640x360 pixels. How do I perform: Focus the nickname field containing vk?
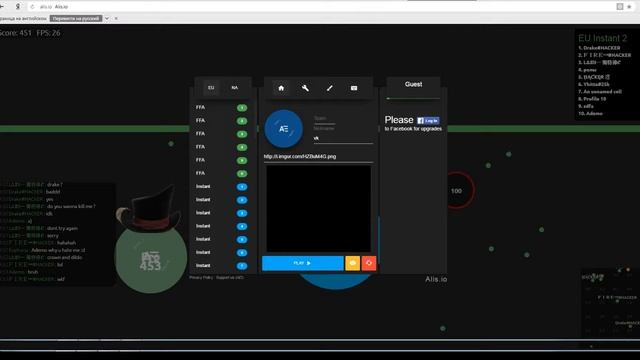point(343,138)
